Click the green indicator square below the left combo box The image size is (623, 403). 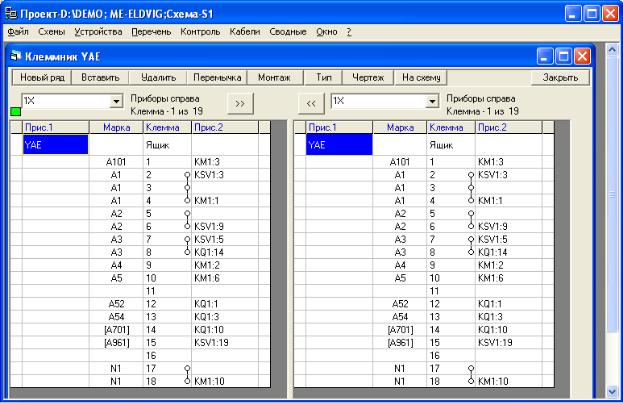click(x=15, y=112)
